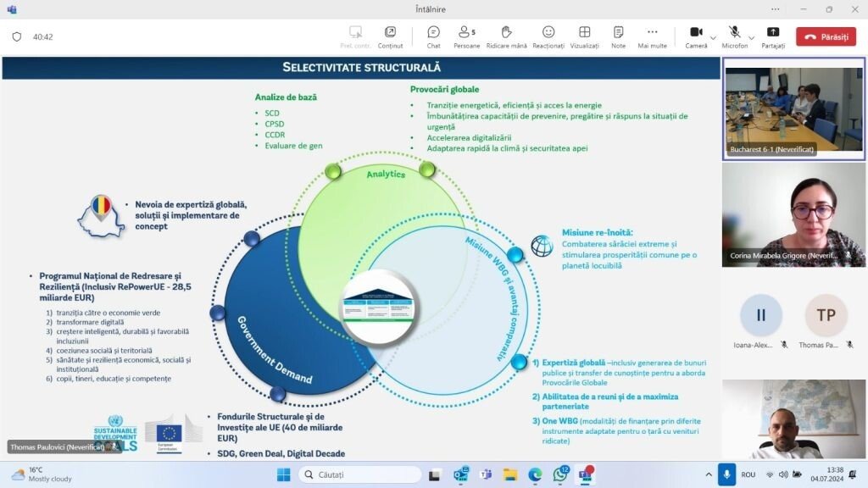Raise hand with Ridicare mână

pos(507,36)
